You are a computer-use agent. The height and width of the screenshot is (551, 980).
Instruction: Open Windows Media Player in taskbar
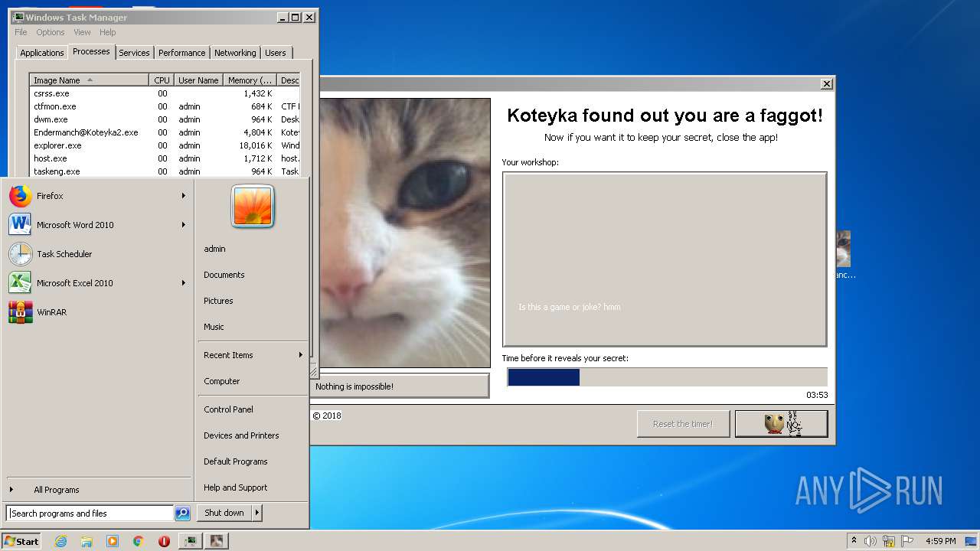(113, 541)
